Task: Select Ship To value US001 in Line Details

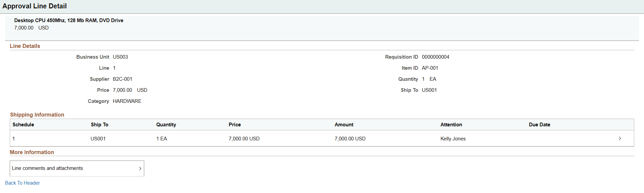Action: 429,90
